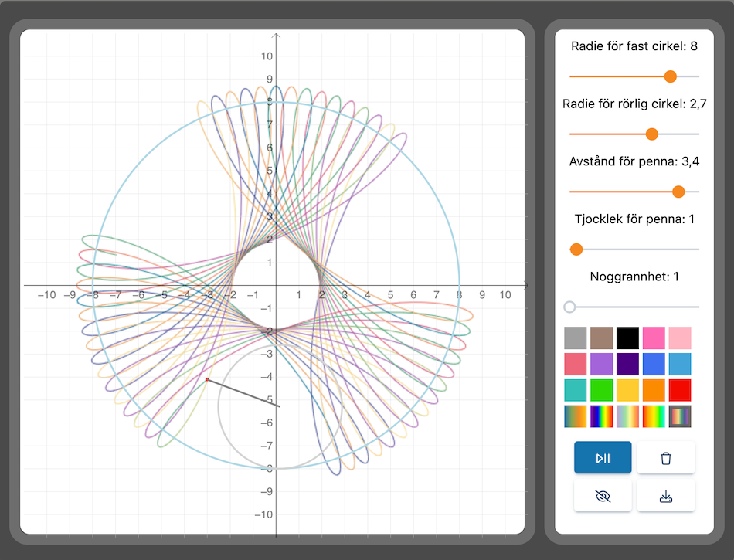
Task: Select the bright red color swatch
Action: (680, 390)
